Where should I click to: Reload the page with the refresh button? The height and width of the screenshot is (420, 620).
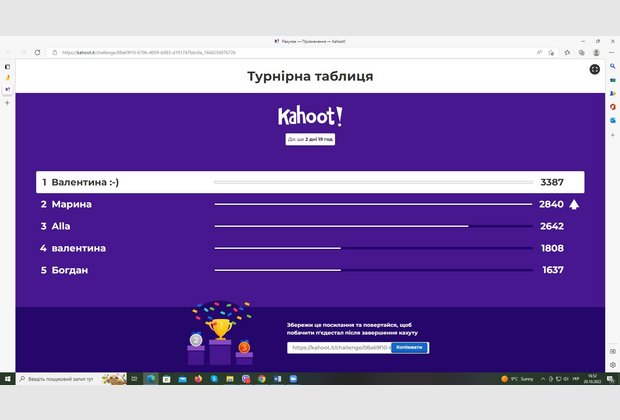tap(38, 52)
